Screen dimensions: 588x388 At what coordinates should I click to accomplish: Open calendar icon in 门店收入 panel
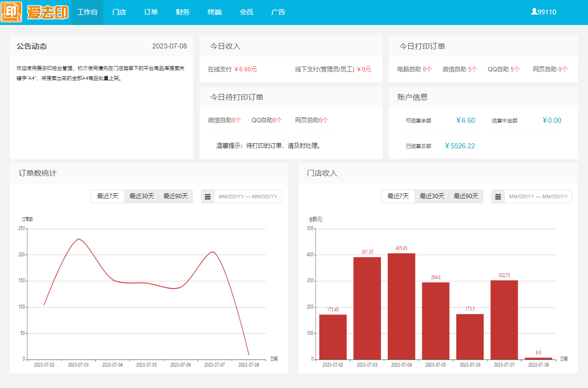(498, 197)
